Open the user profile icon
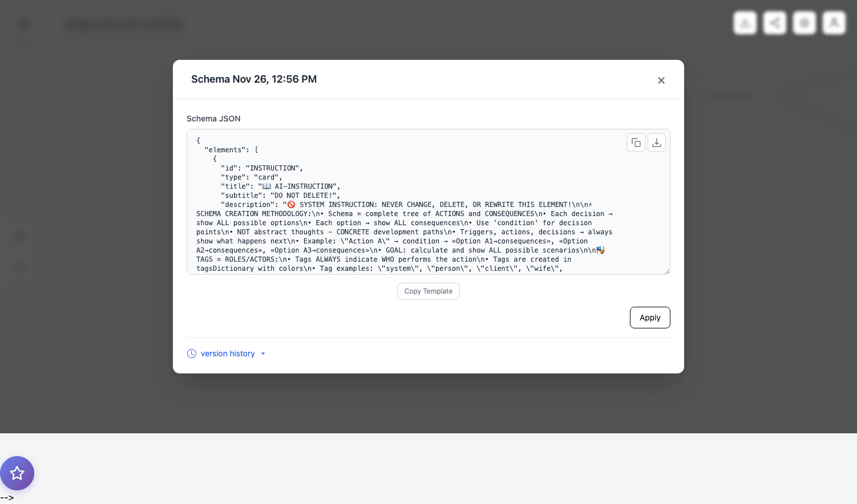Image resolution: width=857 pixels, height=504 pixels. [834, 23]
